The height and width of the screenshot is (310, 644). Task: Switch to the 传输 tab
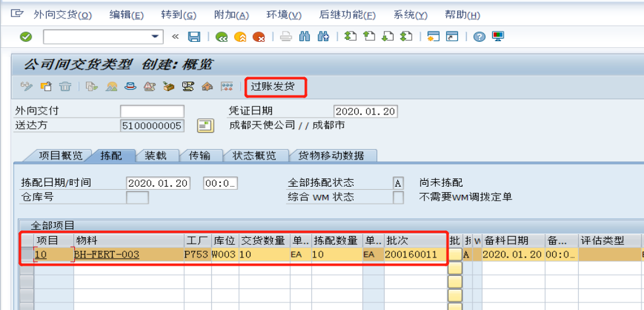tap(200, 156)
